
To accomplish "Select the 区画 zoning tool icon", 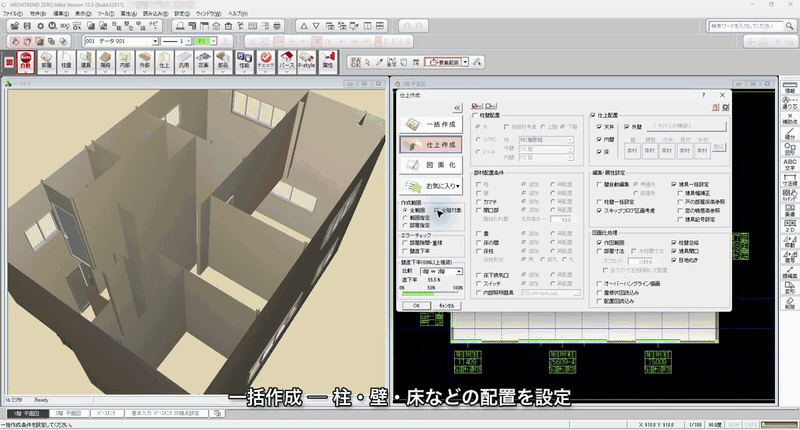I will coord(203,61).
